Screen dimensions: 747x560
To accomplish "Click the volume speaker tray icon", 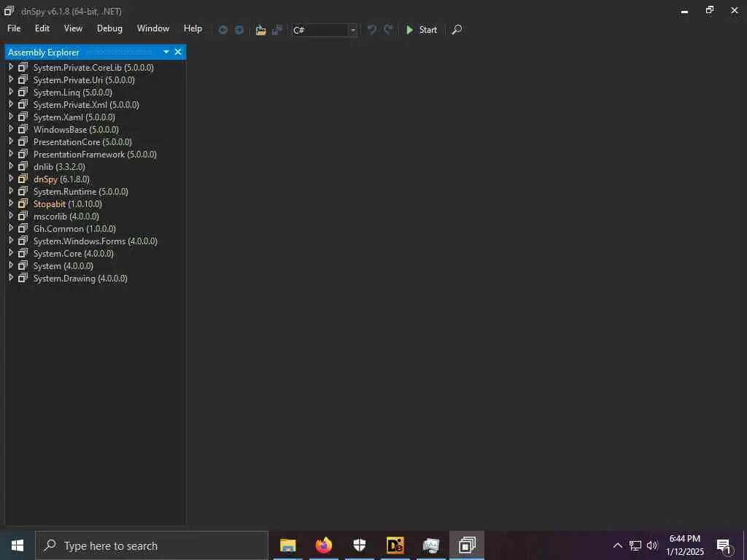I will (x=652, y=545).
